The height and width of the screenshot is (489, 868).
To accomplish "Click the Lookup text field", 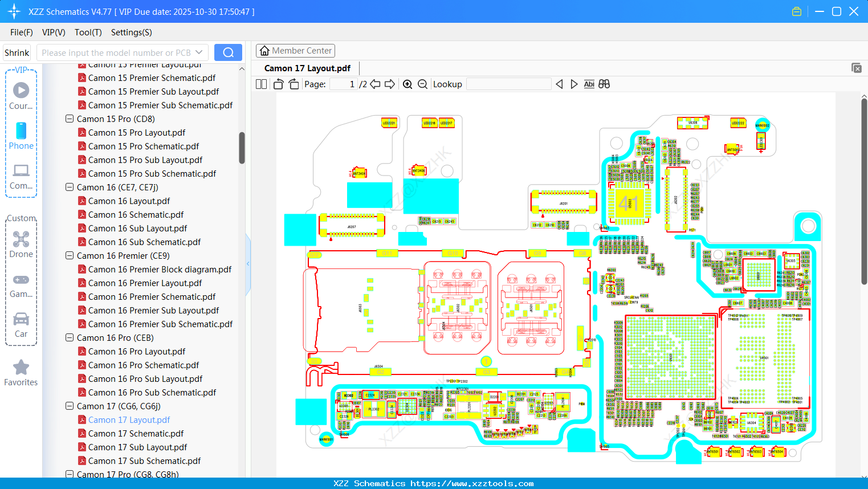I will point(509,84).
